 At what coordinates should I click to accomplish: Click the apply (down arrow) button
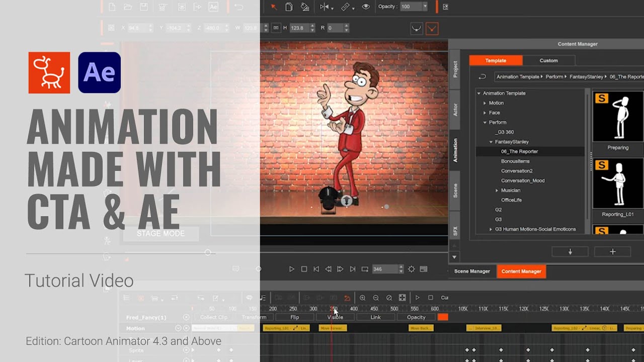pos(570,251)
